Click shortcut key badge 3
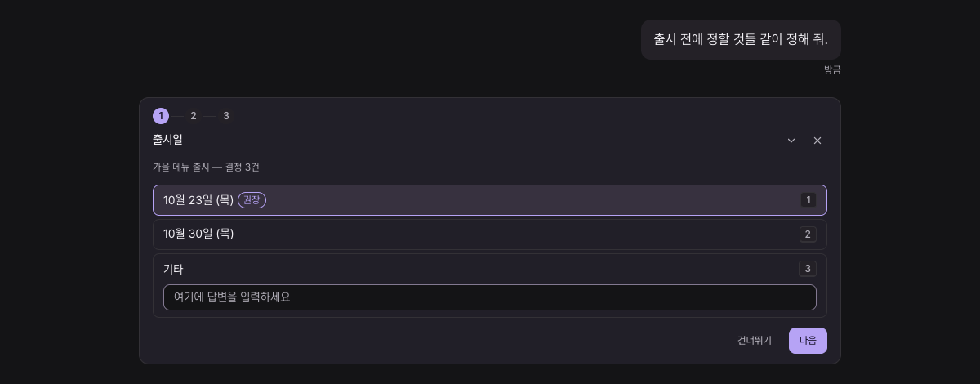 pos(808,269)
